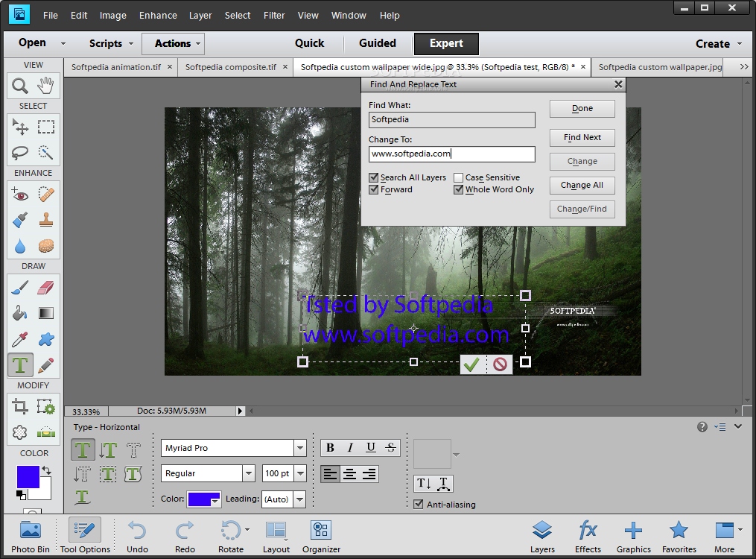This screenshot has width=756, height=559.
Task: Click Done in Find And Replace
Action: pos(582,109)
